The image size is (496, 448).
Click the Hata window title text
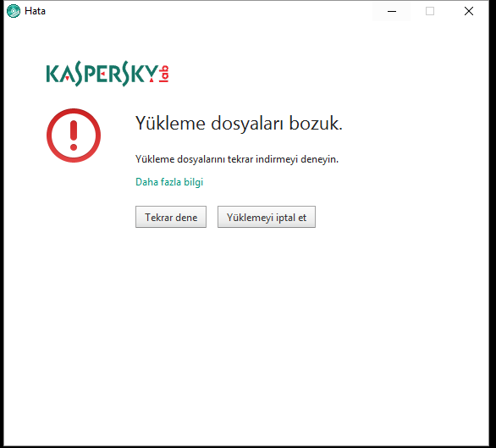pyautogui.click(x=35, y=11)
